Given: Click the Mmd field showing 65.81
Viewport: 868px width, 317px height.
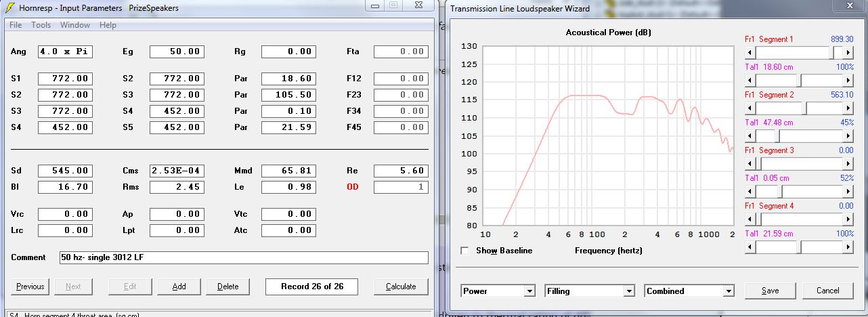Looking at the screenshot, I should coord(288,171).
